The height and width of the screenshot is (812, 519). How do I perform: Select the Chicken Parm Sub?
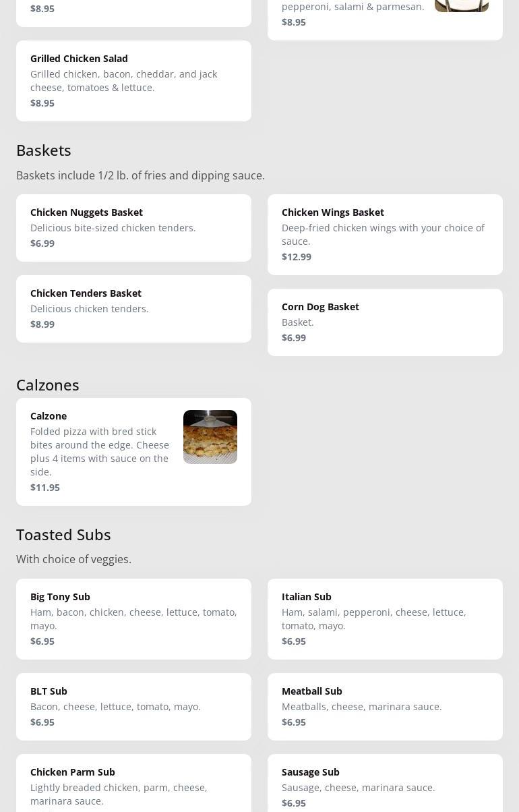(x=133, y=785)
